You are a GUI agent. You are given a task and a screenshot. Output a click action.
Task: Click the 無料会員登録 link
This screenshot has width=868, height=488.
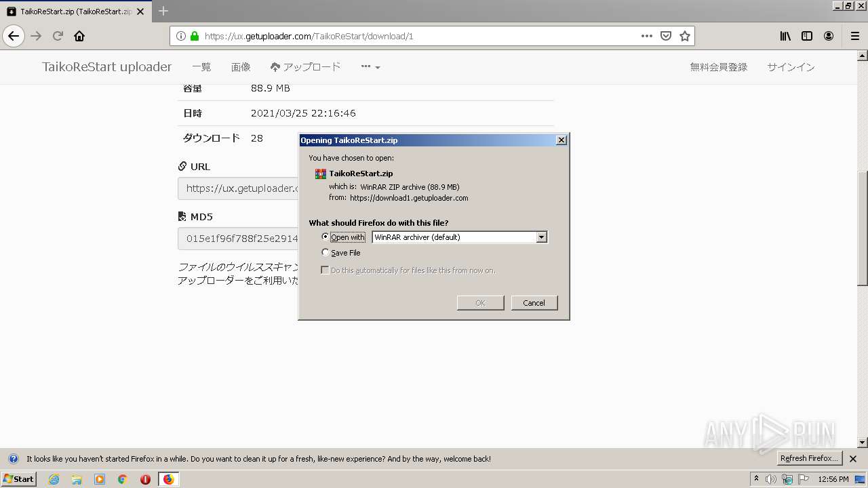(718, 67)
